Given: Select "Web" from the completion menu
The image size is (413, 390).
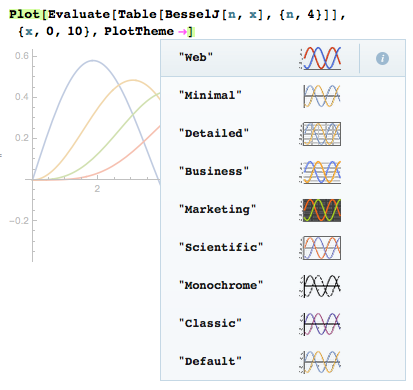Looking at the screenshot, I should tap(196, 57).
